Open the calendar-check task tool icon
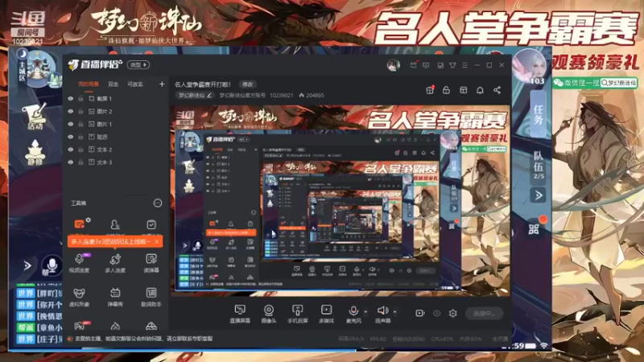This screenshot has width=644, height=362. (x=151, y=224)
